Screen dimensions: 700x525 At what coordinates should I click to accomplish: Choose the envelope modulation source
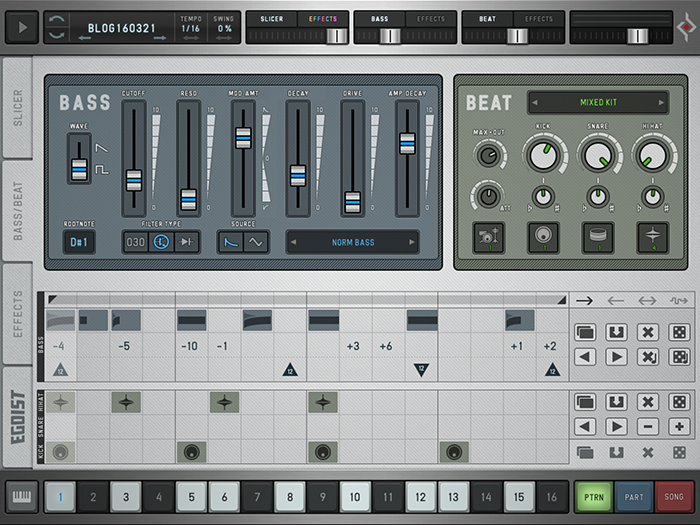231,242
